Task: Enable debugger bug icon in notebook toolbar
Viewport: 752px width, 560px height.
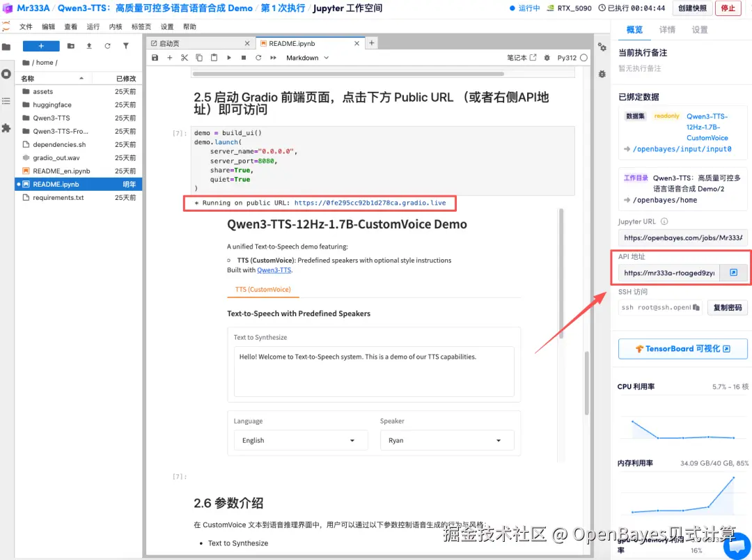Action: [x=547, y=58]
